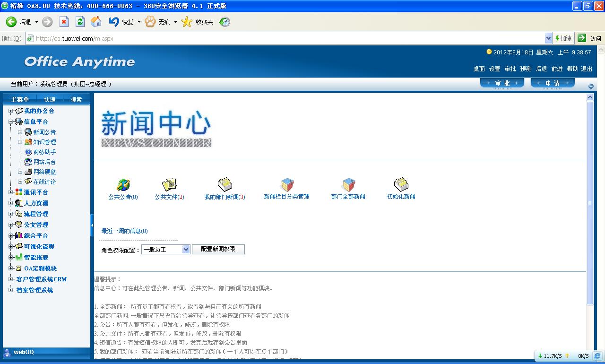Open the 公共公告 globe icon
The height and width of the screenshot is (364, 605).
(x=123, y=185)
